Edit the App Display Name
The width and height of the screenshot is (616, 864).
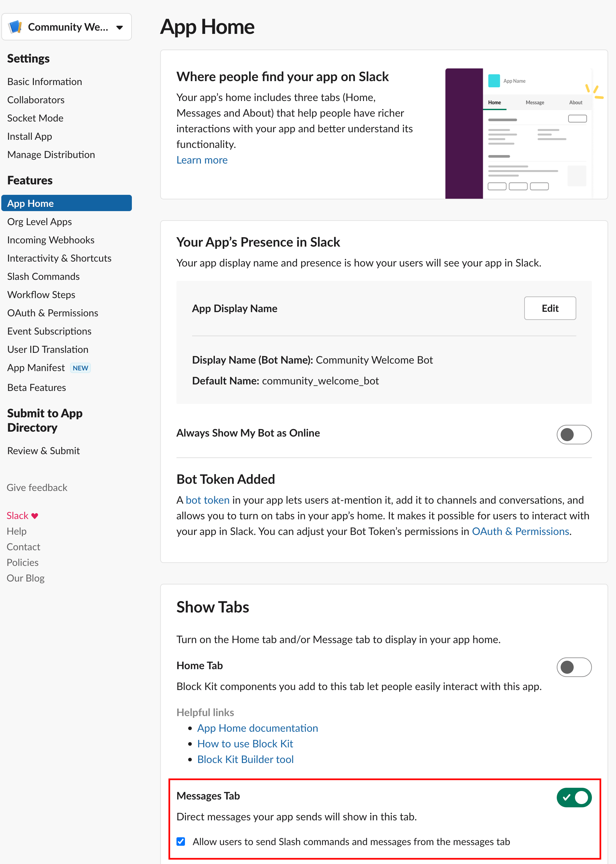pyautogui.click(x=550, y=308)
